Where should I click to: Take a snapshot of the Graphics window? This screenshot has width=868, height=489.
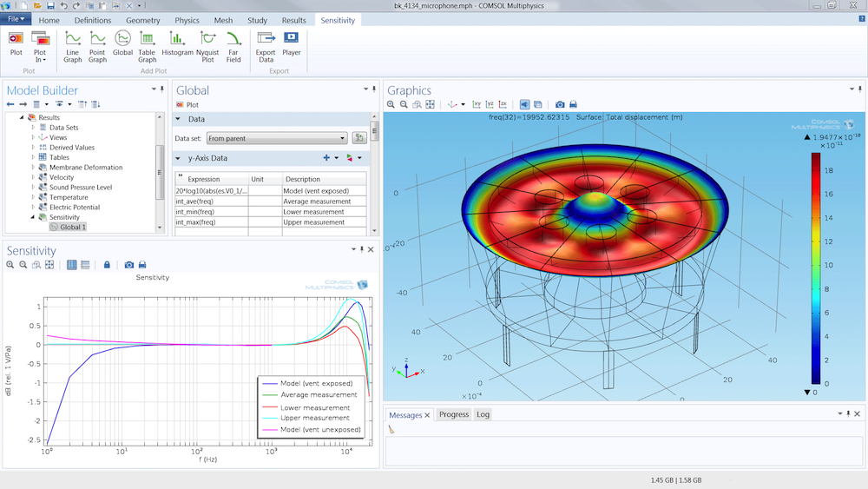click(x=560, y=104)
